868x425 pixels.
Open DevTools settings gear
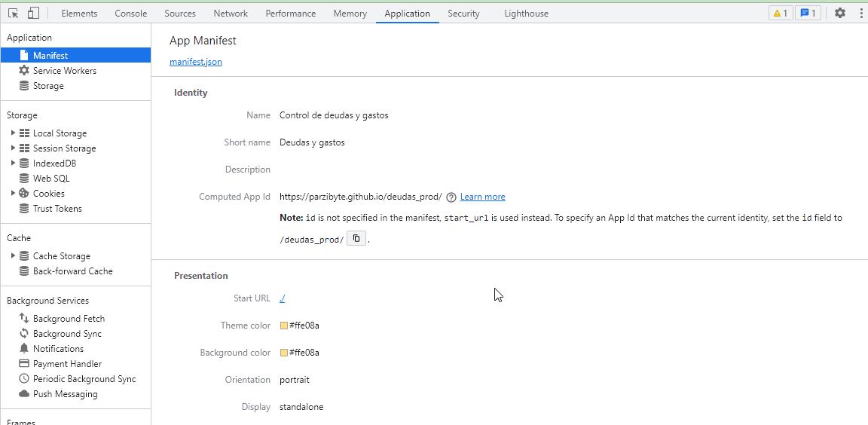point(840,13)
